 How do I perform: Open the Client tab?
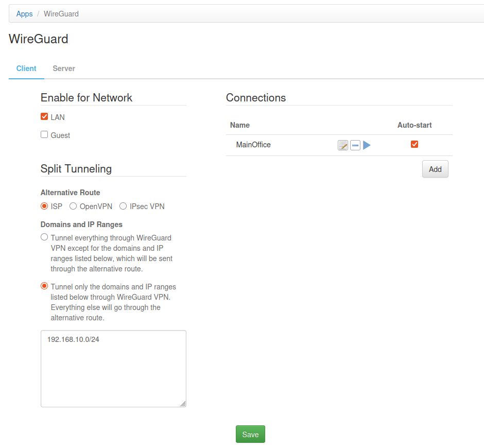26,68
